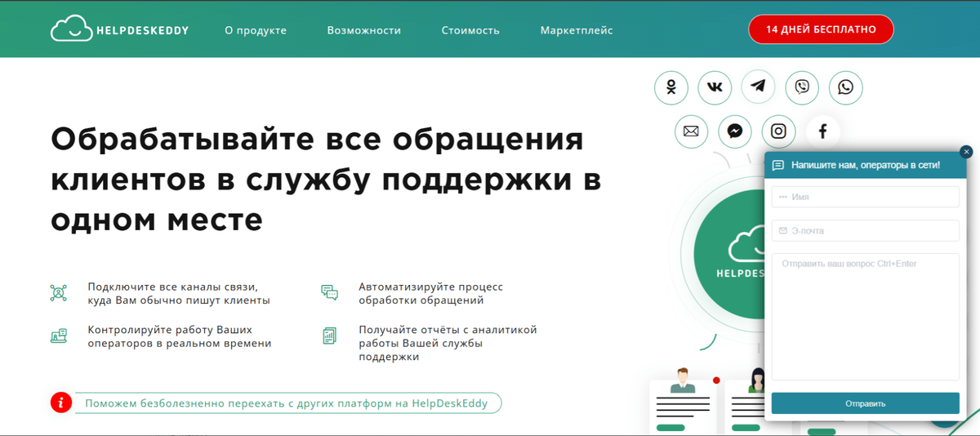Select the Instagram channel icon
The width and height of the screenshot is (980, 436).
[x=779, y=131]
